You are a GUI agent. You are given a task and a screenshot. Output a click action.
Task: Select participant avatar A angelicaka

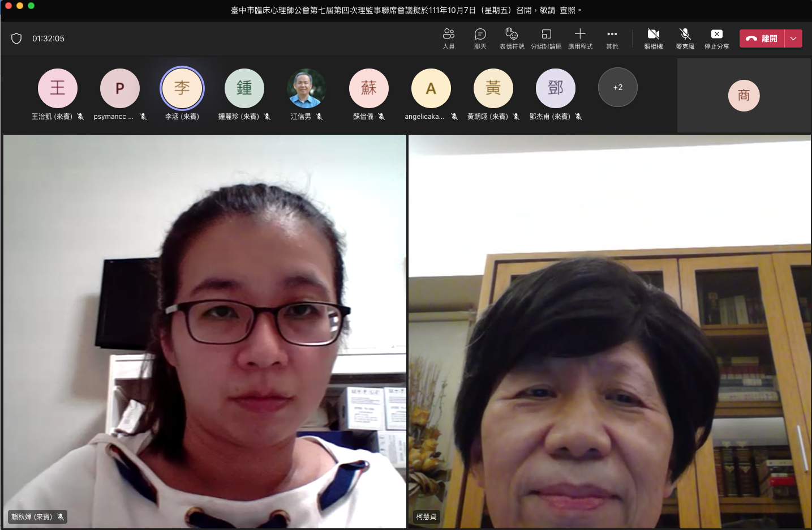pos(431,88)
